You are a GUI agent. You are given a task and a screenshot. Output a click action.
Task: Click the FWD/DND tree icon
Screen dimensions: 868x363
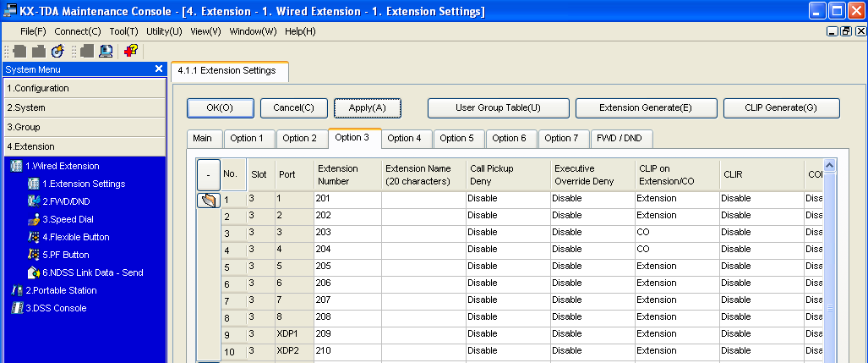coord(34,201)
